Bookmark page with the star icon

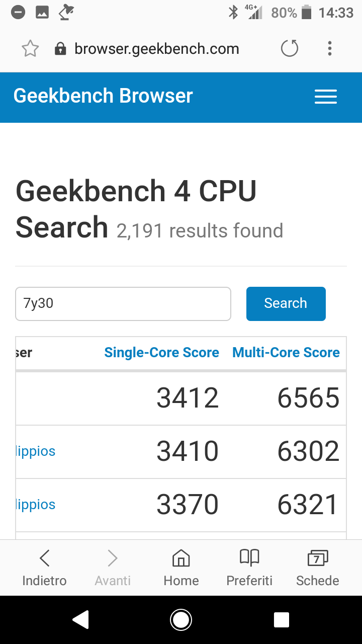pos(30,49)
